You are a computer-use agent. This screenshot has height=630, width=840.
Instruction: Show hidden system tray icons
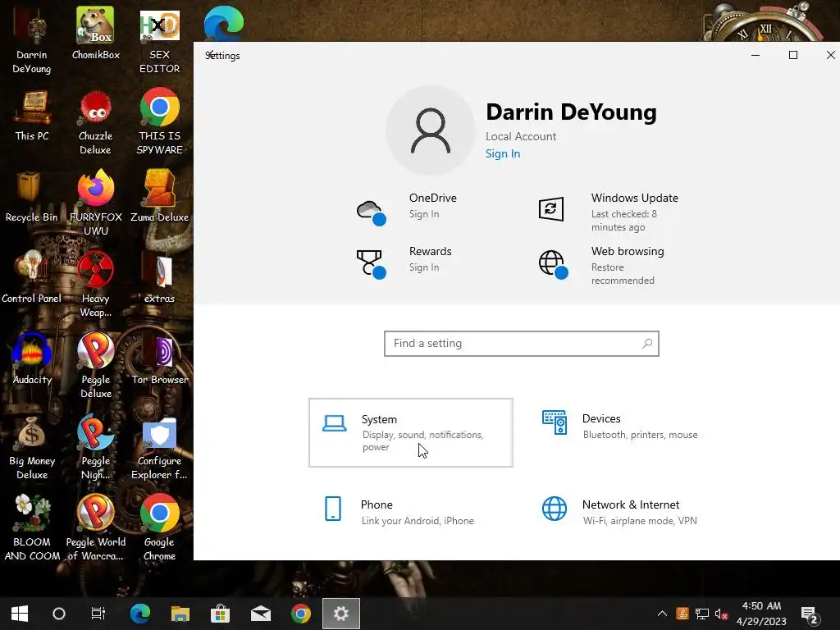pos(662,614)
